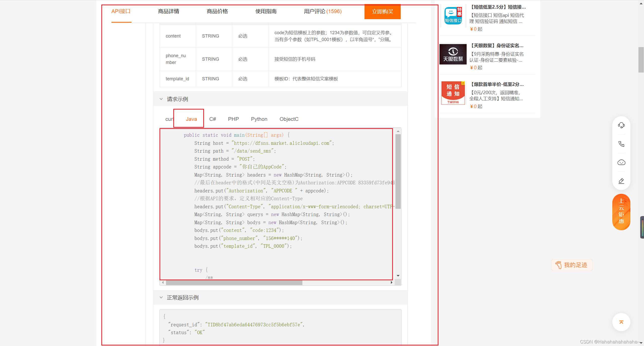Click the feedback pencil edit icon
This screenshot has height=346, width=644.
coord(621,181)
